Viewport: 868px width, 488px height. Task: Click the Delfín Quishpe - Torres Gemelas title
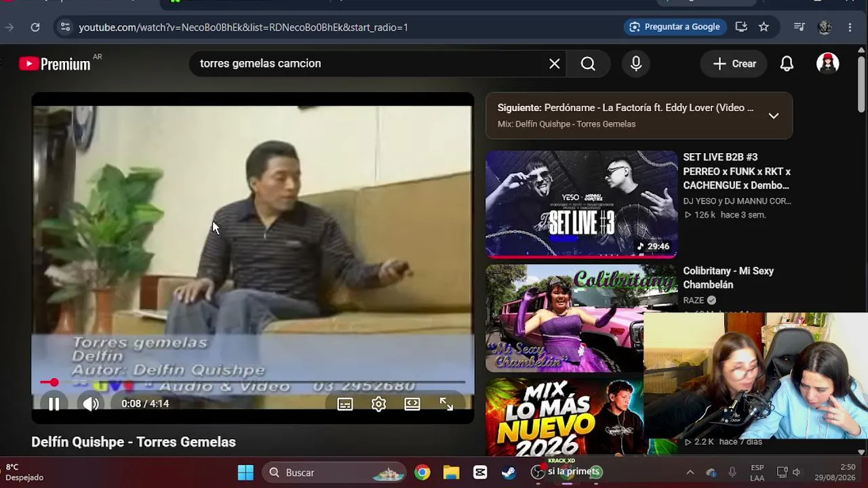click(134, 442)
